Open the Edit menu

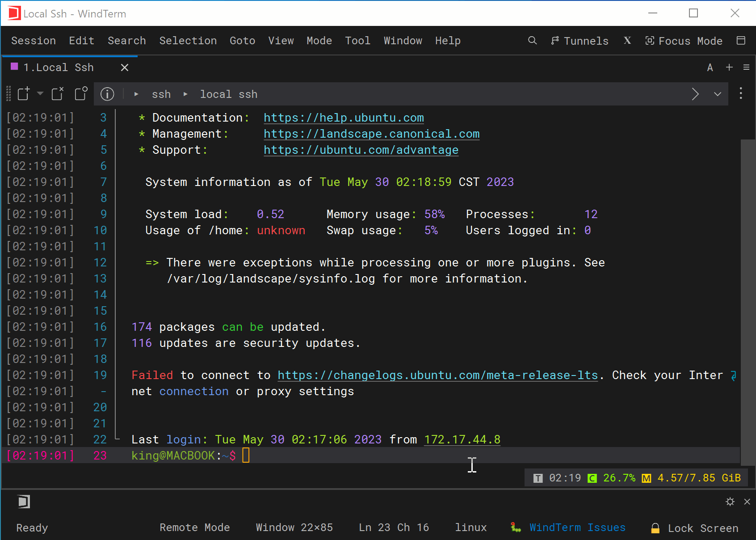coord(82,41)
